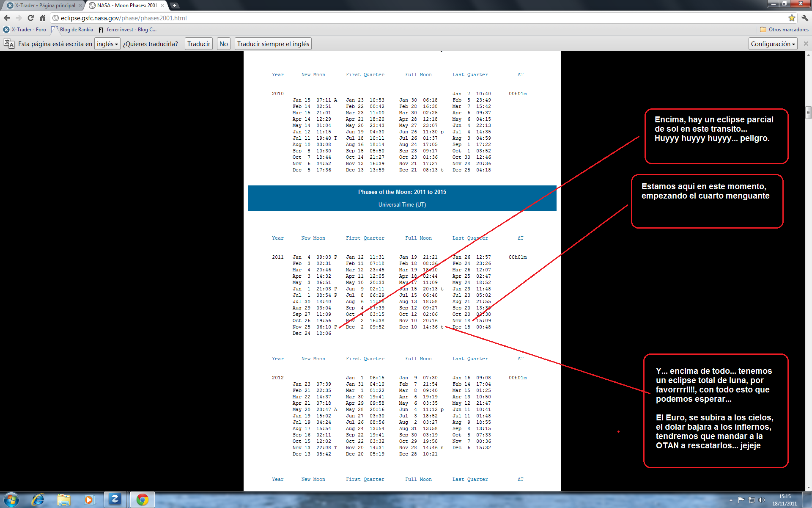Click the vertical scrollbar thumb
Screen dimensions: 812x508
(808, 113)
